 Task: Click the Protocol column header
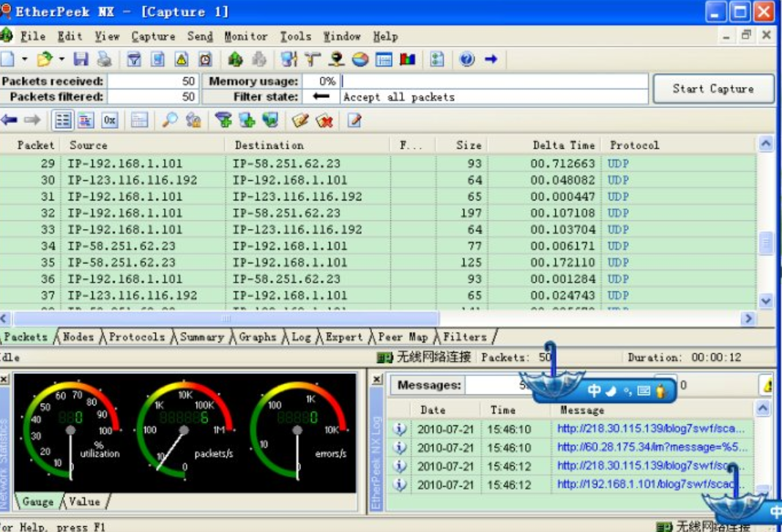click(678, 145)
